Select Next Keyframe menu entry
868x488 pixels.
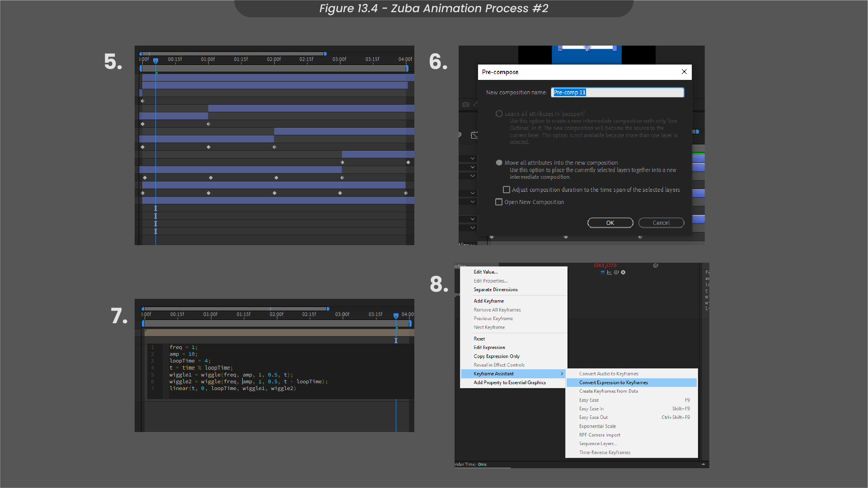tap(489, 327)
